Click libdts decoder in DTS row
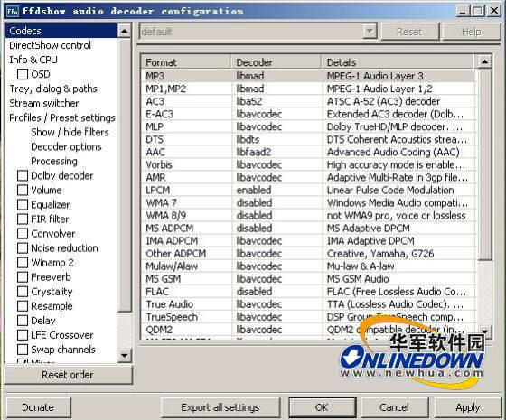 (248, 139)
